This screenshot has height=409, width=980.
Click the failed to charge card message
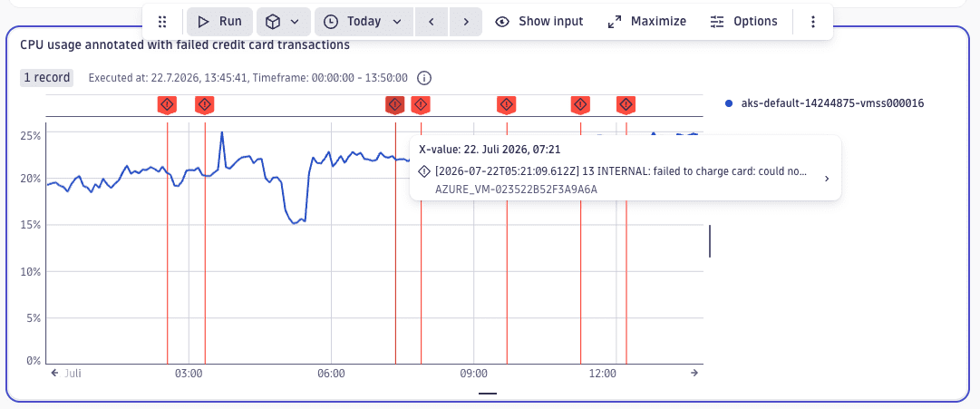click(622, 170)
